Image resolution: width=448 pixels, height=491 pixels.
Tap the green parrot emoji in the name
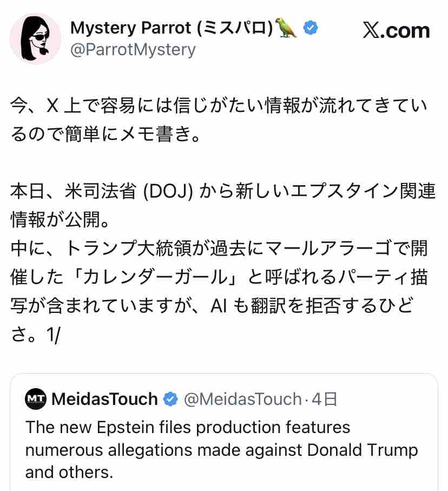[x=286, y=28]
